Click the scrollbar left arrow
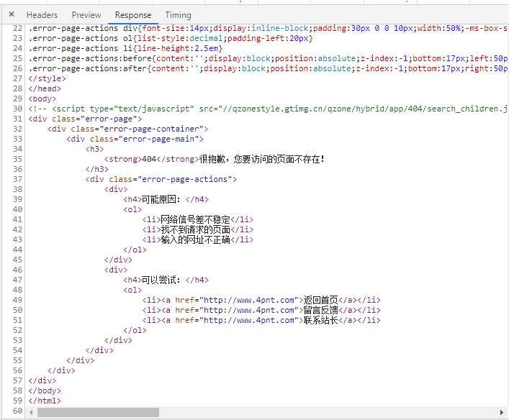This screenshot has height=420, width=509. coord(31,412)
